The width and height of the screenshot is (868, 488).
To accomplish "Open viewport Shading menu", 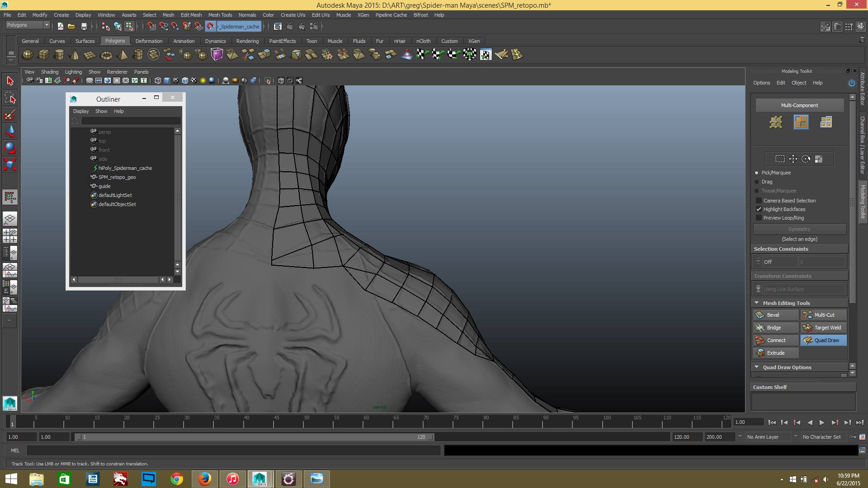I will click(50, 72).
